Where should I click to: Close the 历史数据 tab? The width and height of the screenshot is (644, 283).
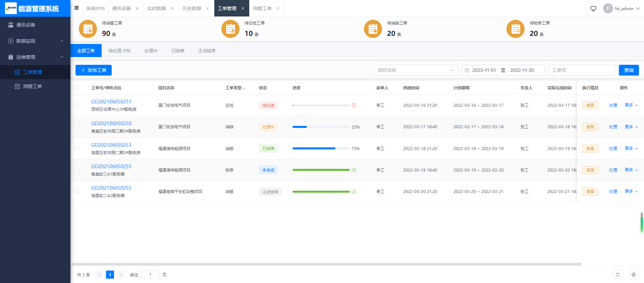208,8
